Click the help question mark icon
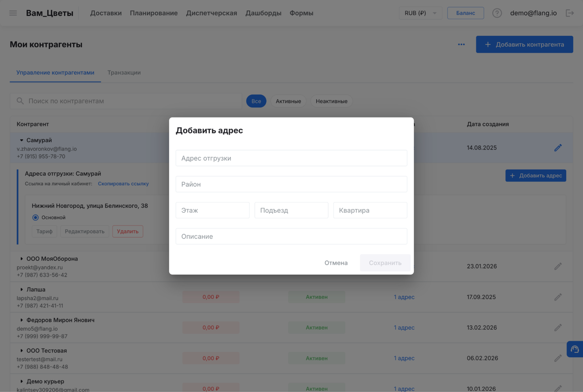Viewport: 583px width, 392px height. (x=497, y=13)
